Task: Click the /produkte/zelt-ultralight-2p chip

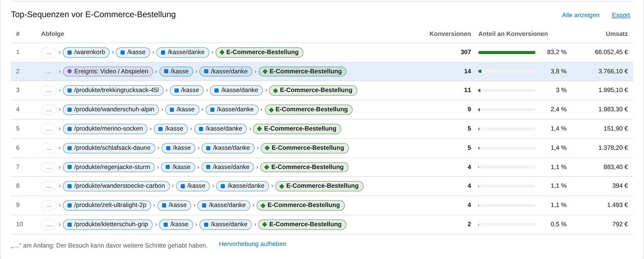Action: click(107, 205)
